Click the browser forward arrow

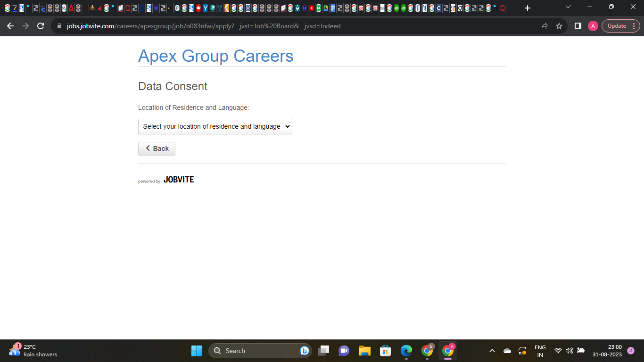point(25,26)
